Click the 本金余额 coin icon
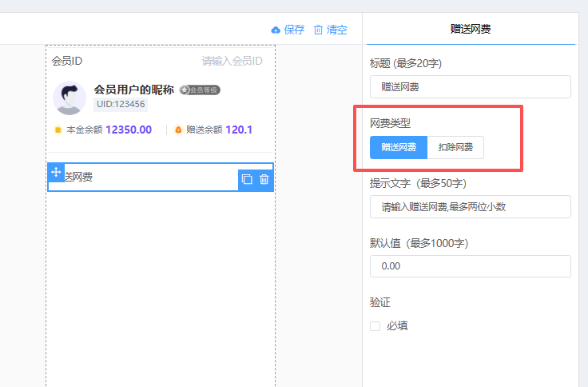588x387 pixels. [x=58, y=130]
